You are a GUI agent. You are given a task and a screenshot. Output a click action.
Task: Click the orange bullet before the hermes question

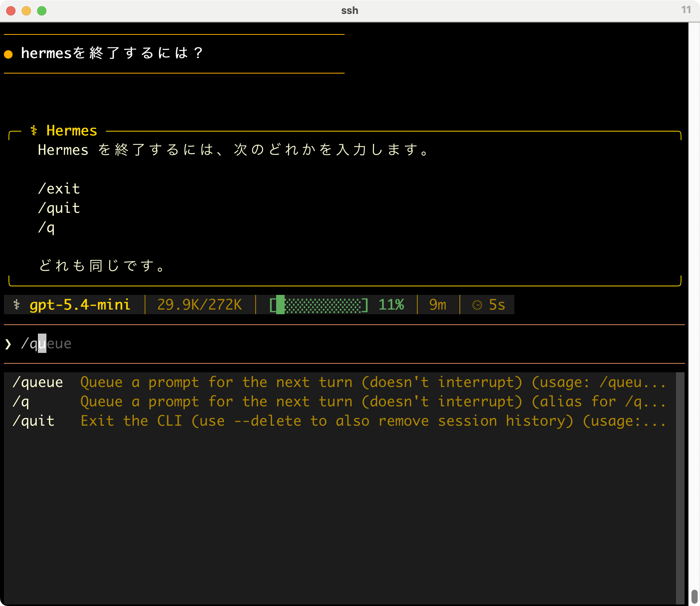[x=8, y=54]
